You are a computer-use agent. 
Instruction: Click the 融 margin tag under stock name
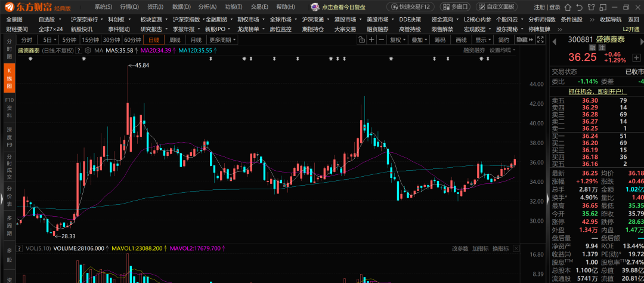[593, 48]
